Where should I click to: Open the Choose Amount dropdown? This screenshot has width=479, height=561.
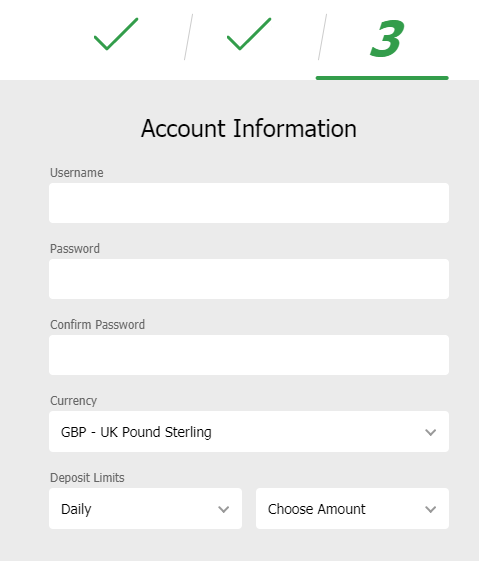tap(352, 508)
